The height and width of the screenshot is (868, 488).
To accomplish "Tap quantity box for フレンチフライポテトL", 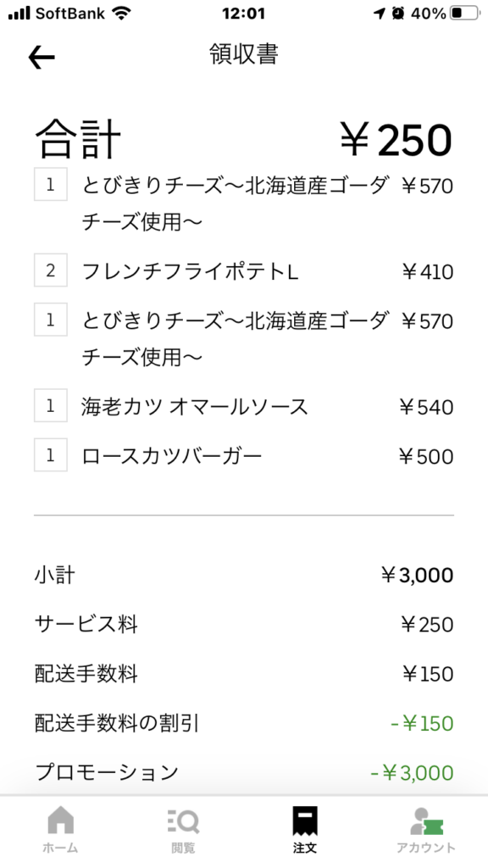I will [x=50, y=270].
